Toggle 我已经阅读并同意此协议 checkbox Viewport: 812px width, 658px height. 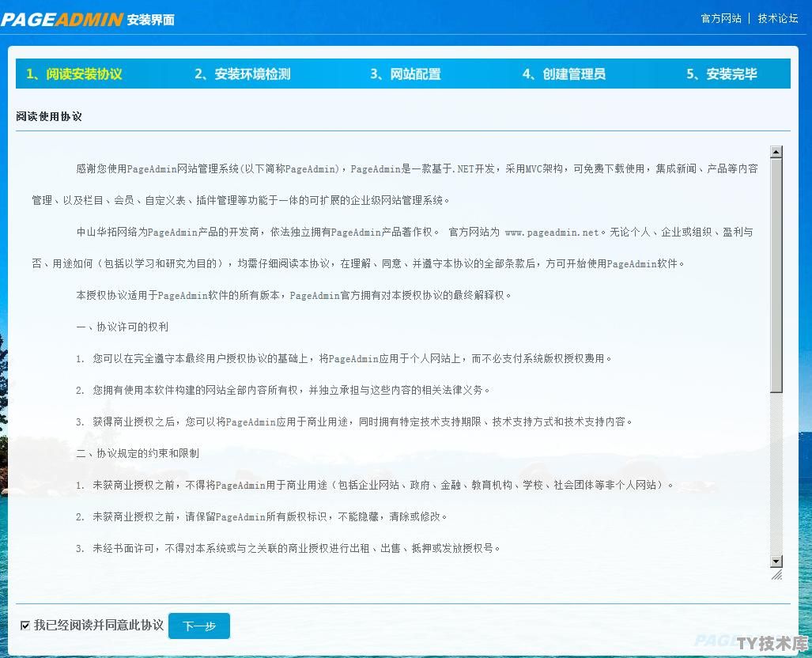tap(25, 626)
